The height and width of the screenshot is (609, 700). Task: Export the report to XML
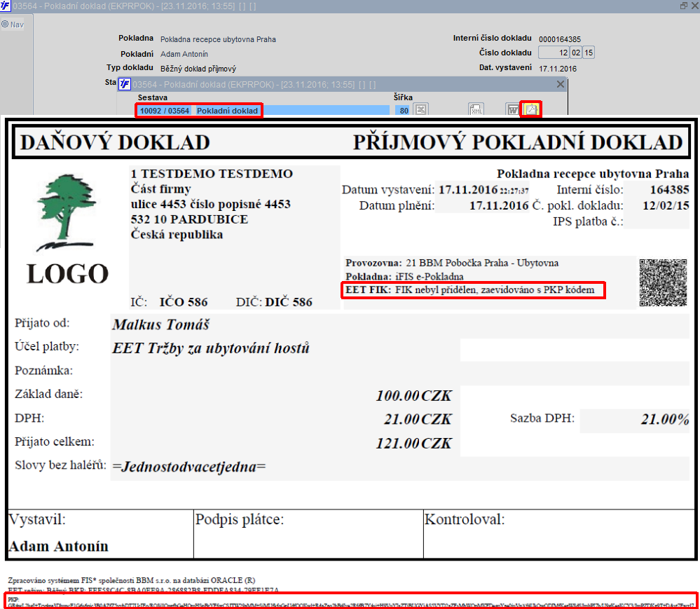(x=476, y=109)
